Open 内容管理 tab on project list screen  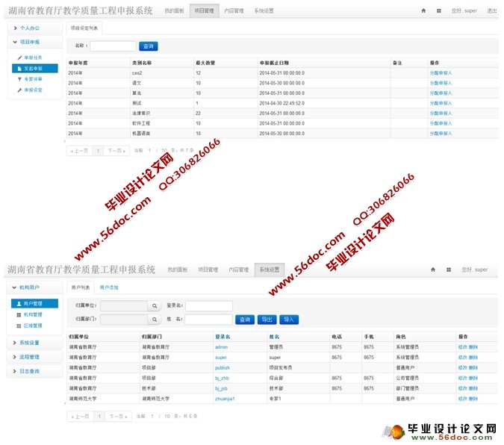coord(234,11)
